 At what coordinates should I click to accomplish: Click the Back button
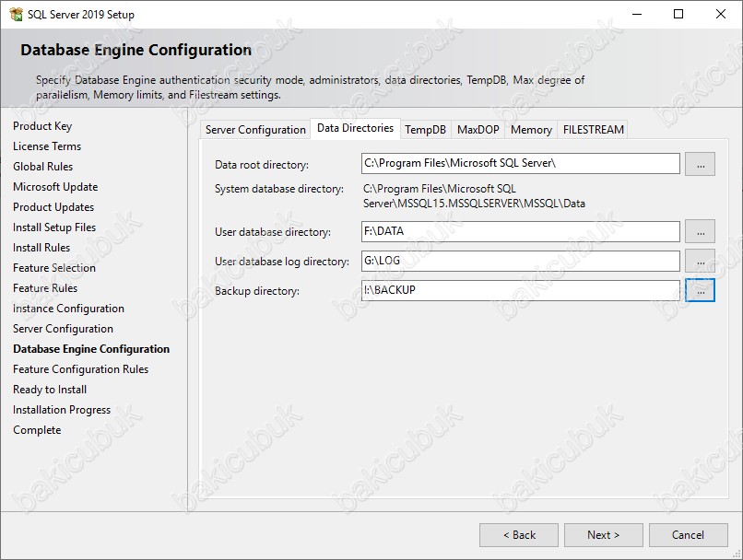519,535
